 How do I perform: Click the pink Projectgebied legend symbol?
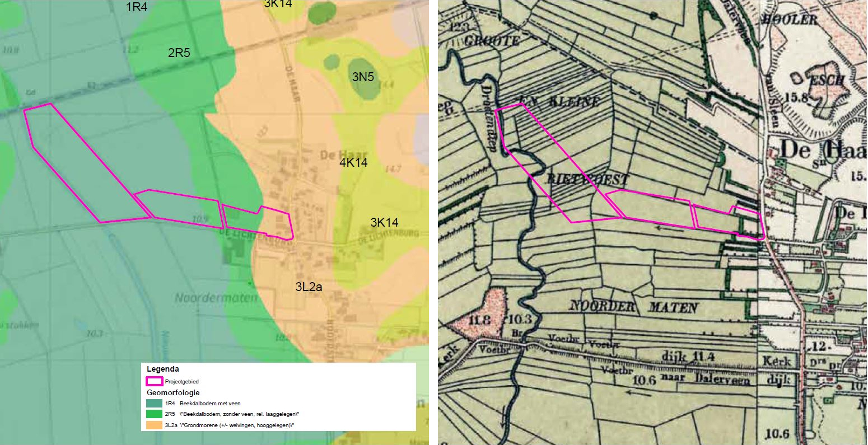click(x=155, y=381)
